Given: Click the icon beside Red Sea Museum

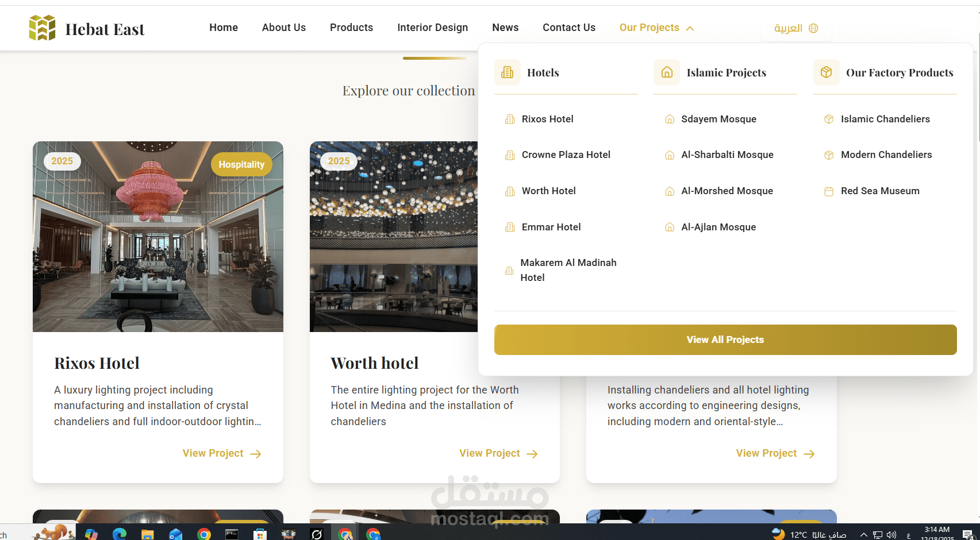Looking at the screenshot, I should point(829,191).
